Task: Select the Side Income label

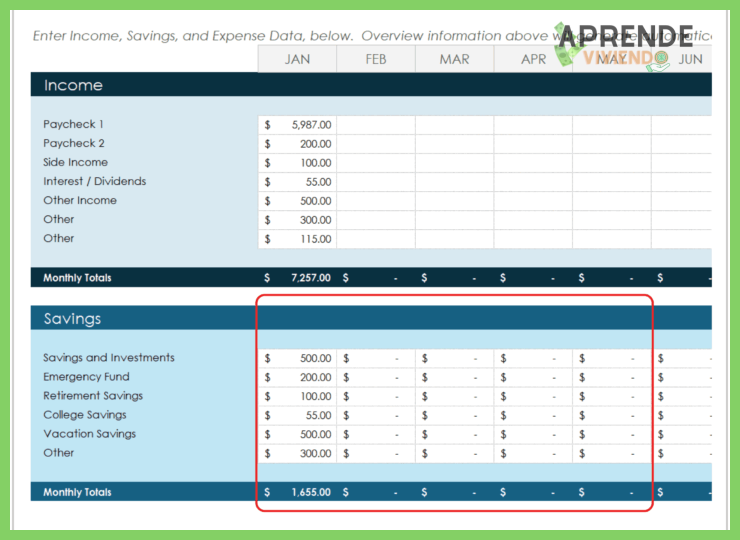Action: click(76, 162)
